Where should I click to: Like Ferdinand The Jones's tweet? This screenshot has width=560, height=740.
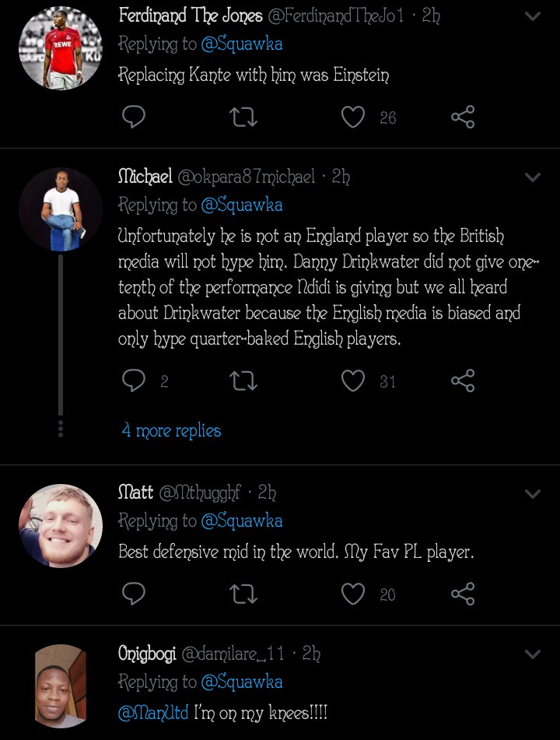tap(353, 117)
